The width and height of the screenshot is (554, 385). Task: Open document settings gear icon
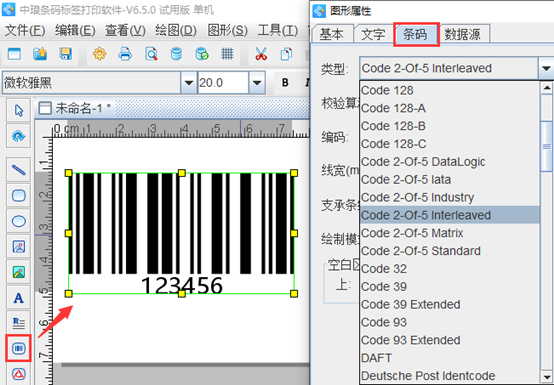tap(100, 54)
